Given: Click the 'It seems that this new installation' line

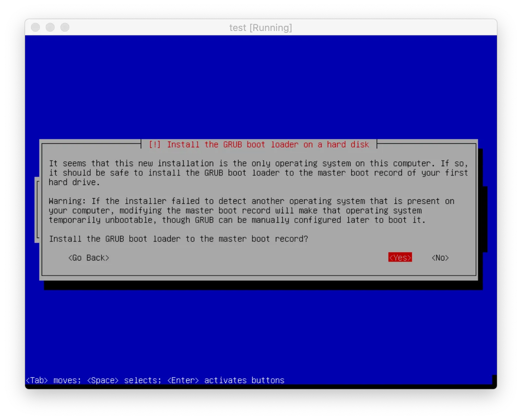Looking at the screenshot, I should pyautogui.click(x=258, y=164).
